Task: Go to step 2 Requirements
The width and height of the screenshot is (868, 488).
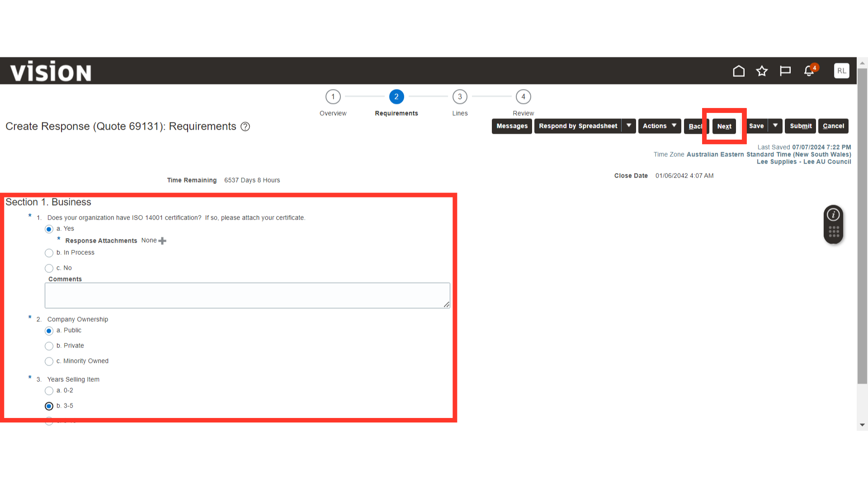Action: click(396, 97)
